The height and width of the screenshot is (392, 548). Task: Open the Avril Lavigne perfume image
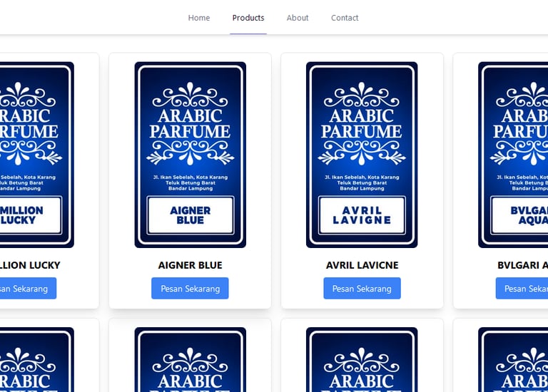[362, 155]
